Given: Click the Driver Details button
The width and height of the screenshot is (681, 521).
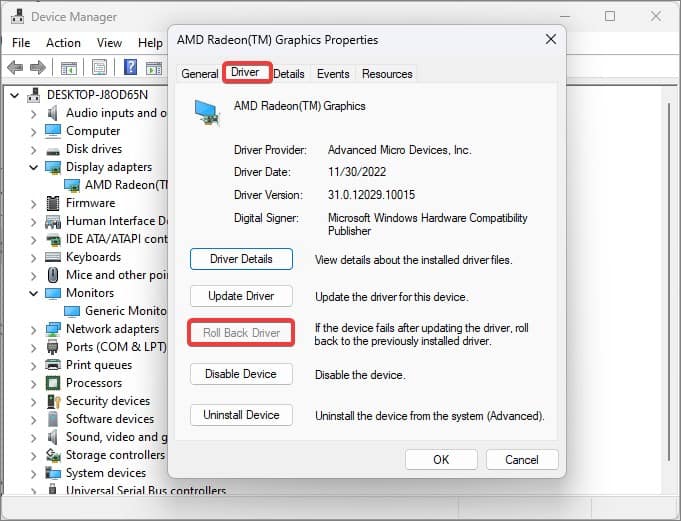Looking at the screenshot, I should (241, 259).
